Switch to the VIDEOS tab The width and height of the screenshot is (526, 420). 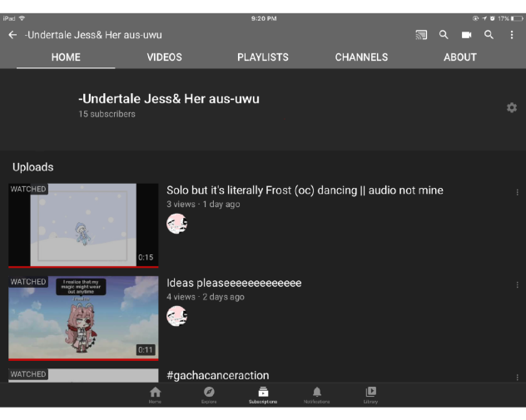pos(165,57)
